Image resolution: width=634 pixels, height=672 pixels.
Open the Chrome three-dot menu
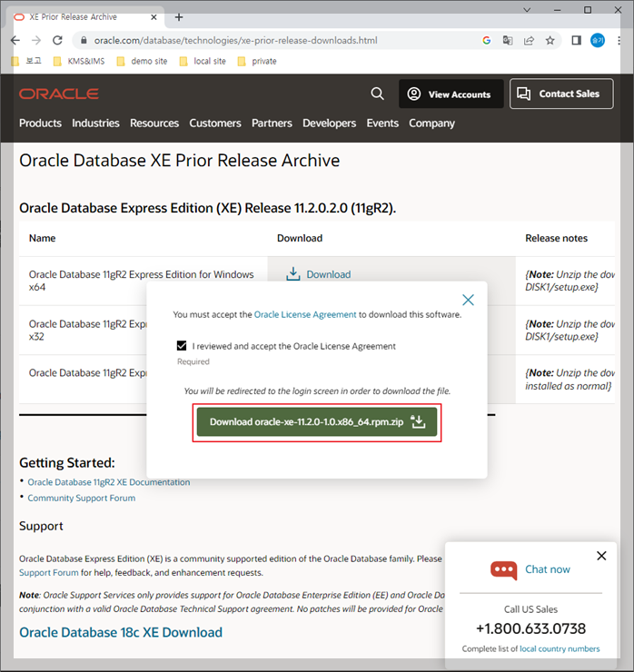[x=619, y=40]
